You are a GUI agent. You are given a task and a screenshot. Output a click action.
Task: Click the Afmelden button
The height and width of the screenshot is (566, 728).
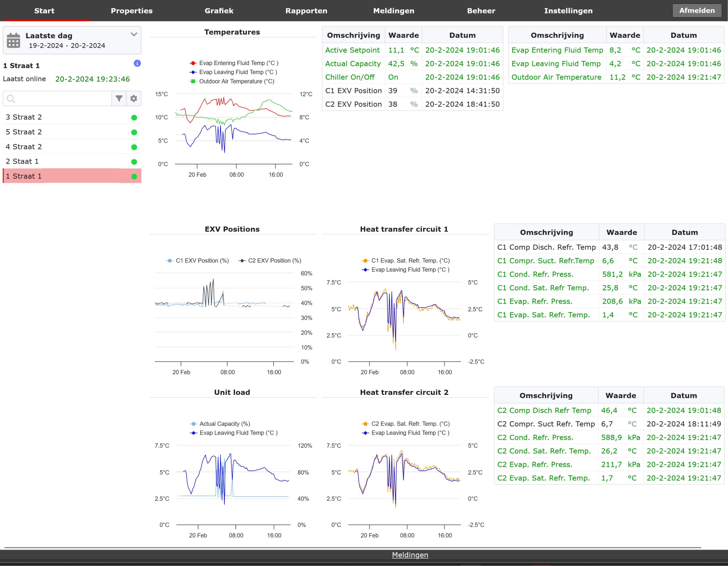tap(697, 11)
